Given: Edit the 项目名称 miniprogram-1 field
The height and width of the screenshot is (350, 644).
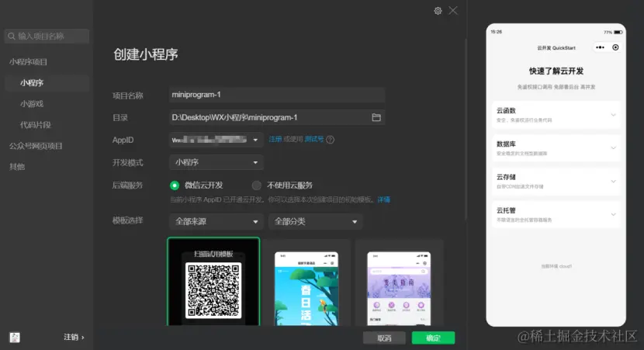Looking at the screenshot, I should [277, 95].
